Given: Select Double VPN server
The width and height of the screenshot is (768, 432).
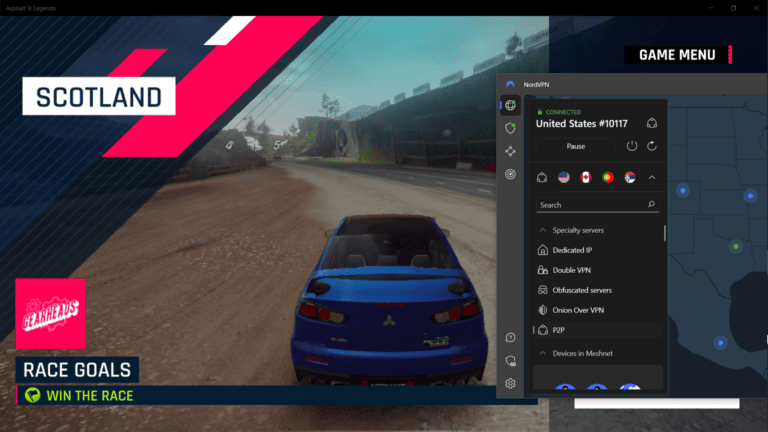Looking at the screenshot, I should click(x=598, y=270).
